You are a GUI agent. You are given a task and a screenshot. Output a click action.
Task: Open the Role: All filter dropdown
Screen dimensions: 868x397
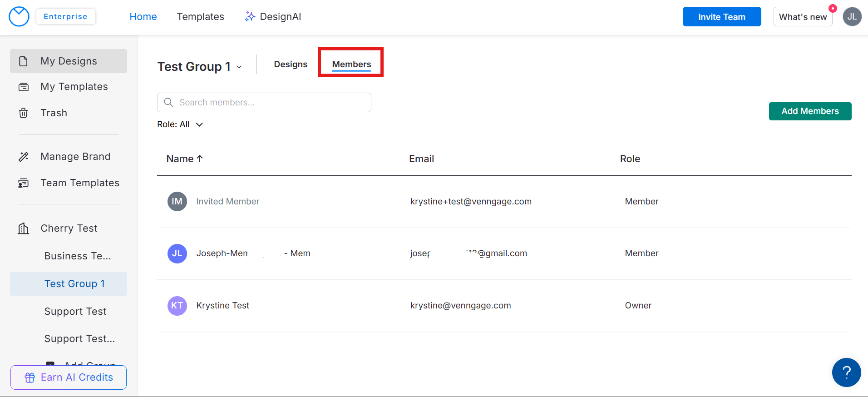(x=180, y=124)
